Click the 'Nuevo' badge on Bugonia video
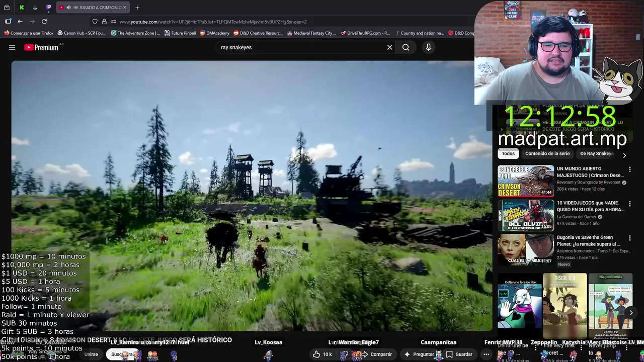The image size is (644, 362). point(564,264)
